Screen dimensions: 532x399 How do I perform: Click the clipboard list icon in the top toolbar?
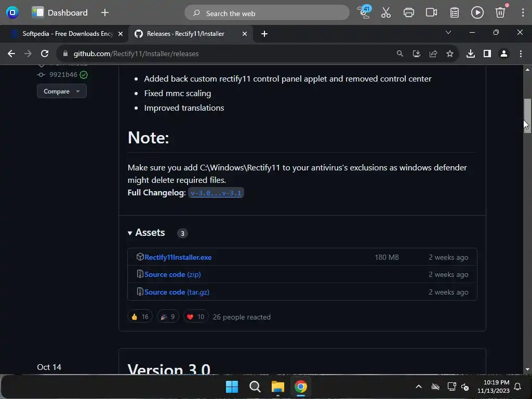pyautogui.click(x=454, y=12)
